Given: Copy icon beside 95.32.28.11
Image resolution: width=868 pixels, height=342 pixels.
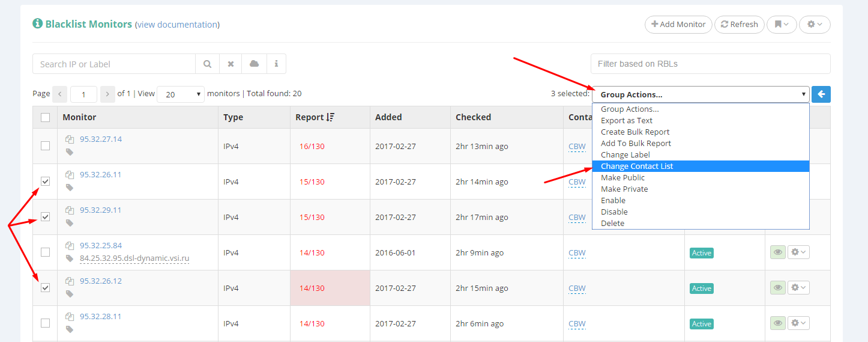Looking at the screenshot, I should point(70,317).
